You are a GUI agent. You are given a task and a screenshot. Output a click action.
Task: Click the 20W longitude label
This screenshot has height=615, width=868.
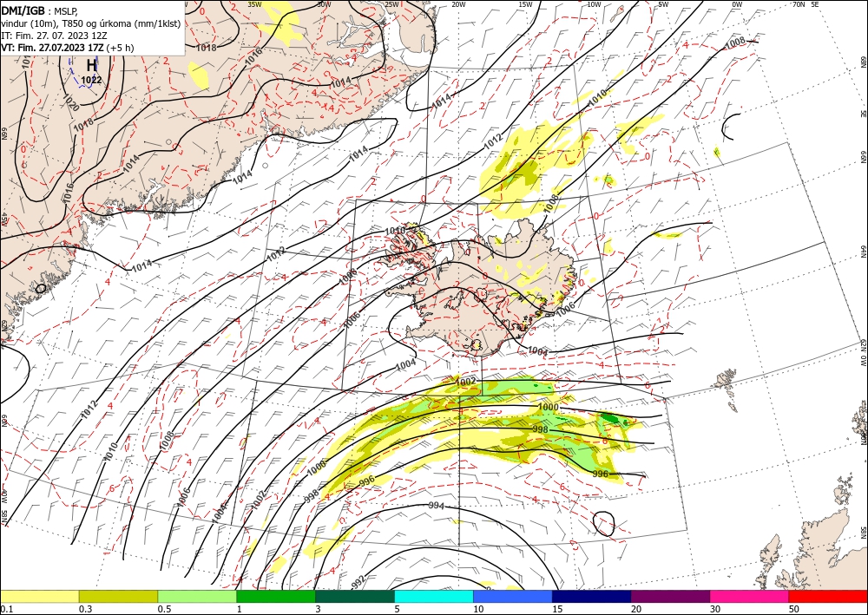click(x=457, y=4)
